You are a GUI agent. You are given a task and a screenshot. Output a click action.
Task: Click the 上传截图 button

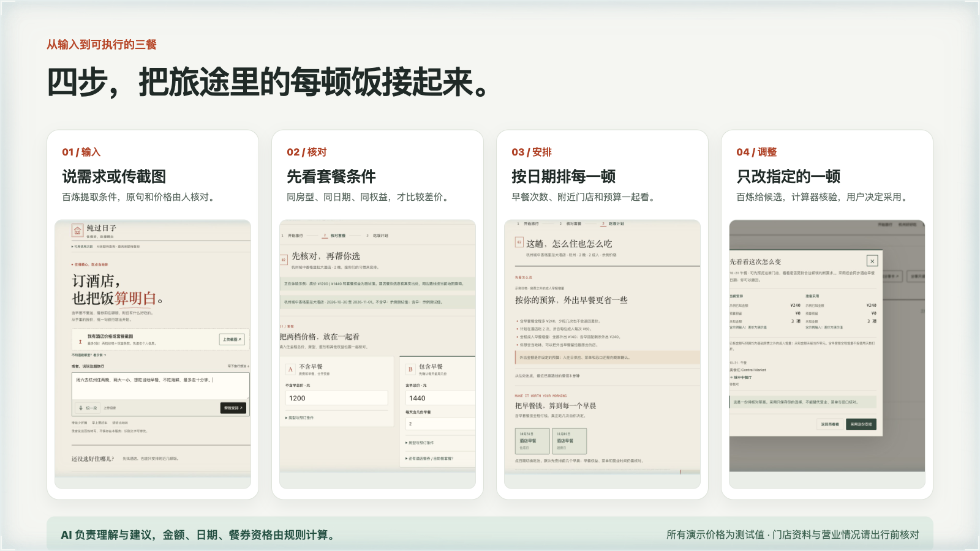pyautogui.click(x=232, y=339)
